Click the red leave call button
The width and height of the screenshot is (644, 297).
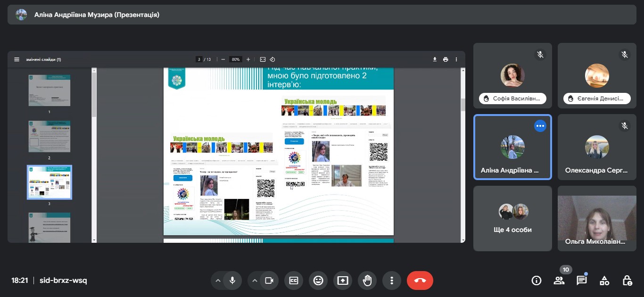420,280
